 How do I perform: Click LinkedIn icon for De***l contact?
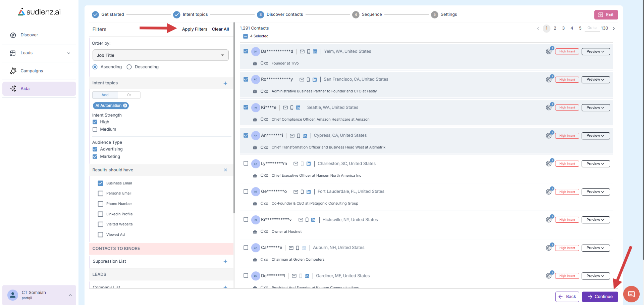(x=307, y=276)
